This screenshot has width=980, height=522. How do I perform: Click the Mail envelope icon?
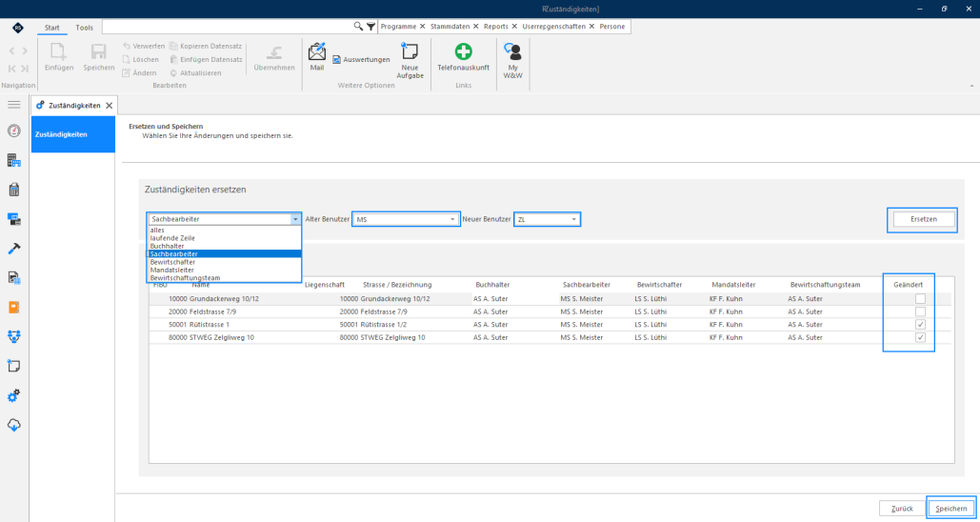click(x=317, y=51)
